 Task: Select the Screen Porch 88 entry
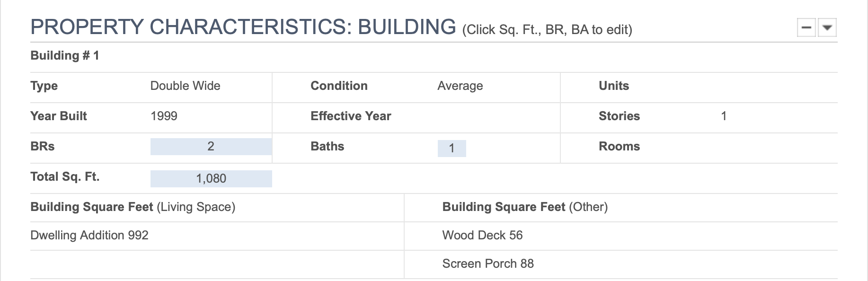point(488,264)
